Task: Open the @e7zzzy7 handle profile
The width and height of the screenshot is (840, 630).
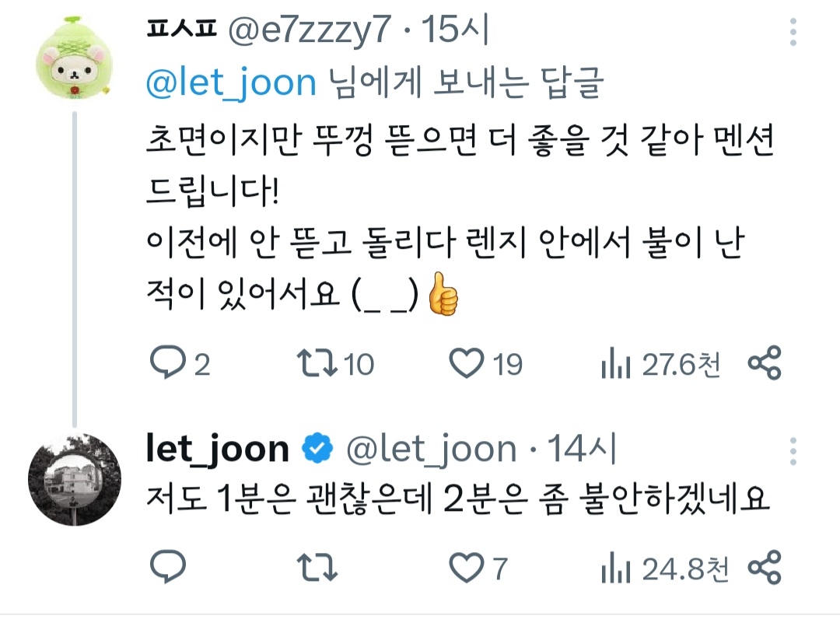Action: [x=310, y=30]
